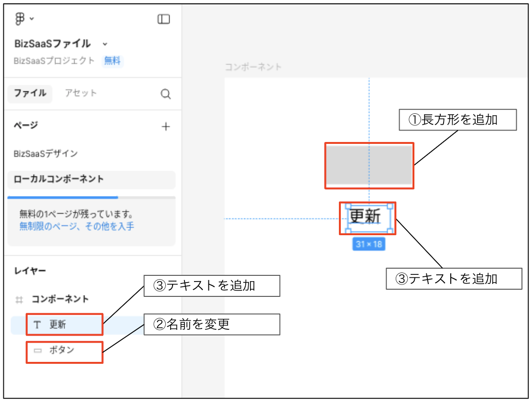Click the page-limit progress bar
This screenshot has width=532, height=403.
[91, 197]
